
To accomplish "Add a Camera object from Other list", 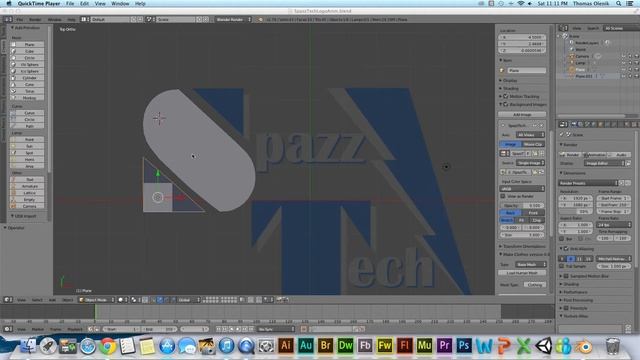I will click(27, 206).
